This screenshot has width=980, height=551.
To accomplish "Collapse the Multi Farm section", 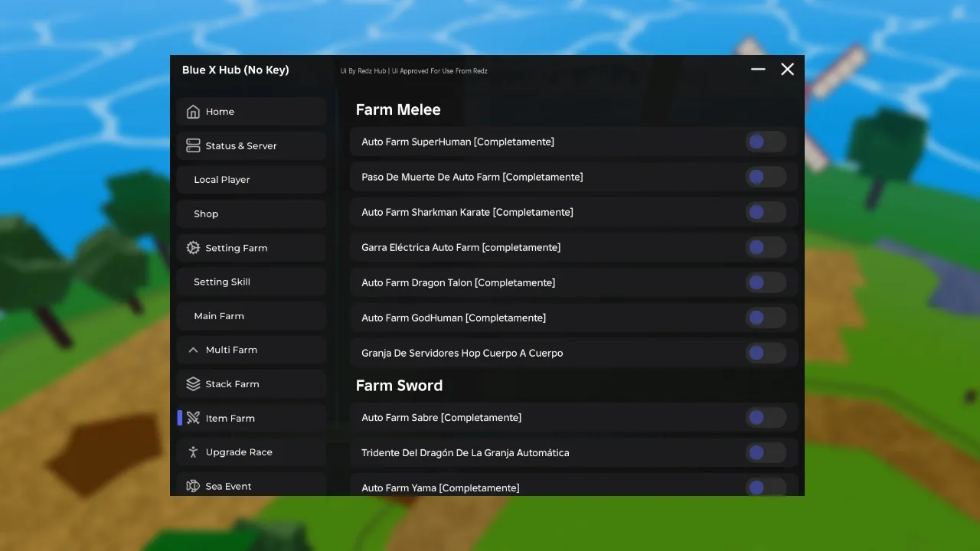I will tap(251, 350).
